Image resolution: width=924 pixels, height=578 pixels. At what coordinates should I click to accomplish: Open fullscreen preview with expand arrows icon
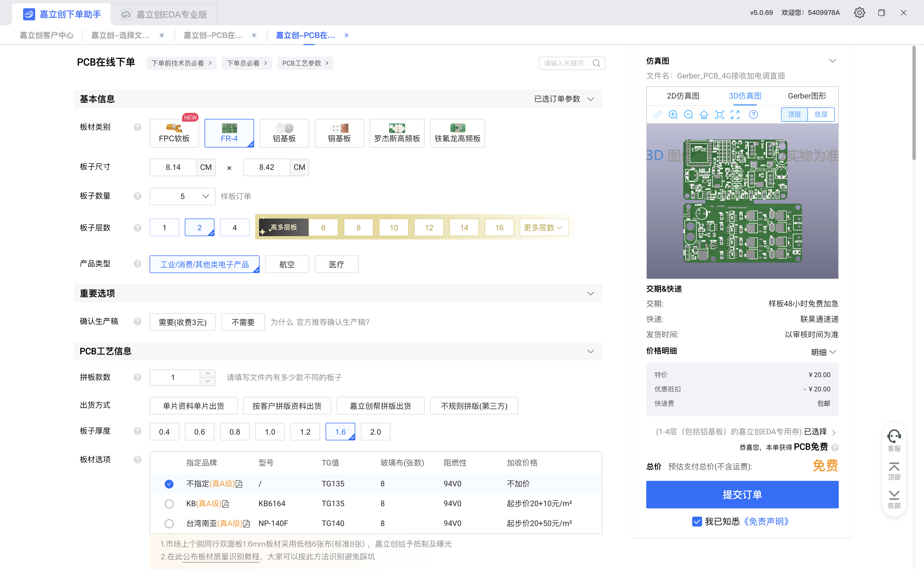pos(735,115)
